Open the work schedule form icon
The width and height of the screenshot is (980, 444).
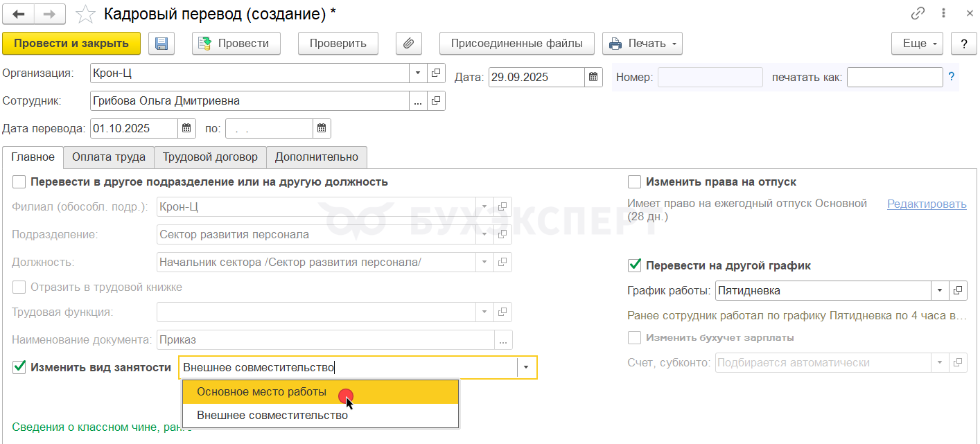click(x=959, y=290)
